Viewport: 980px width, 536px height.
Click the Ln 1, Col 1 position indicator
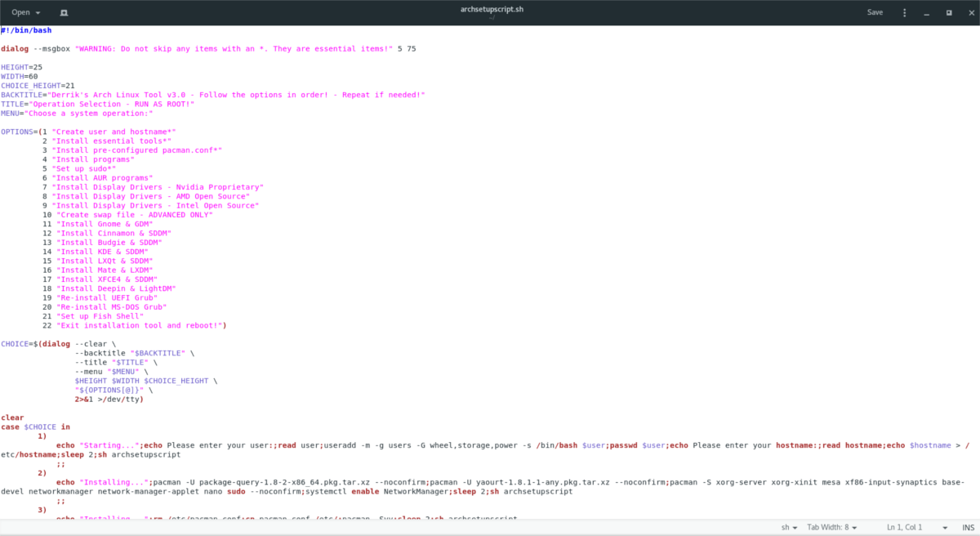(x=906, y=528)
